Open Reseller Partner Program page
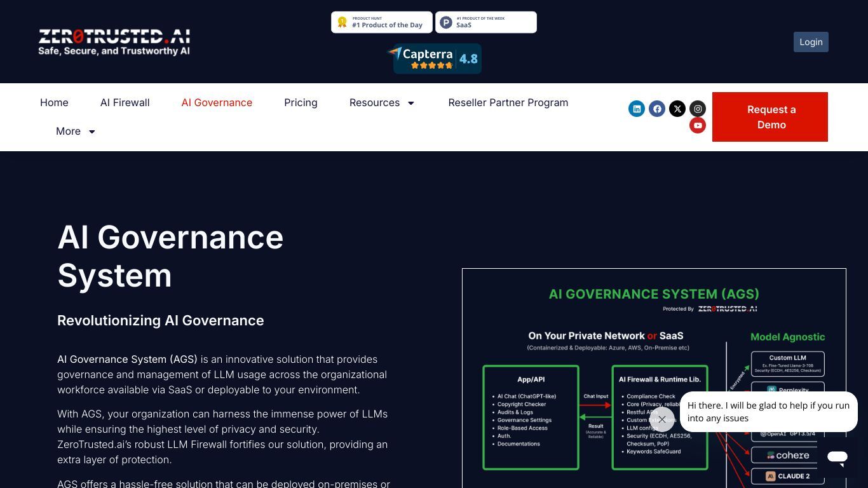 pyautogui.click(x=508, y=102)
